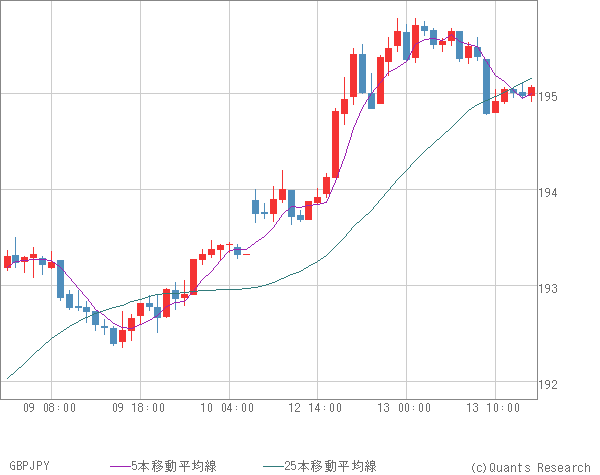Click the '13 10:00' time label
600x475 pixels.
493,408
